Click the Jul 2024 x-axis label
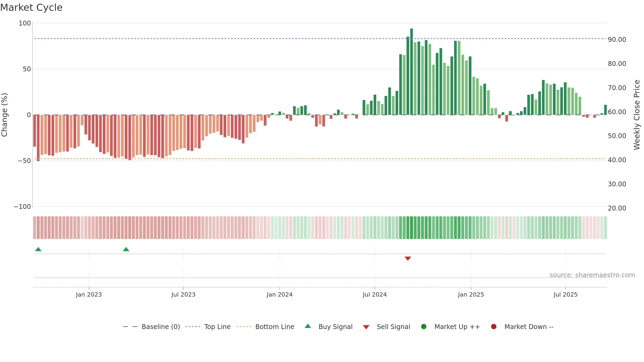 (375, 294)
